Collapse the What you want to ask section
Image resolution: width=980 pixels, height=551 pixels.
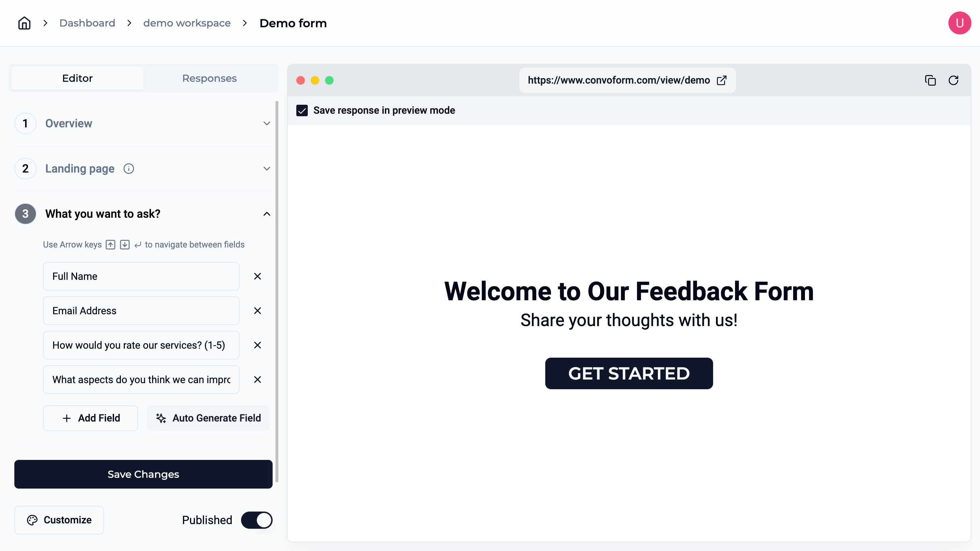(267, 214)
